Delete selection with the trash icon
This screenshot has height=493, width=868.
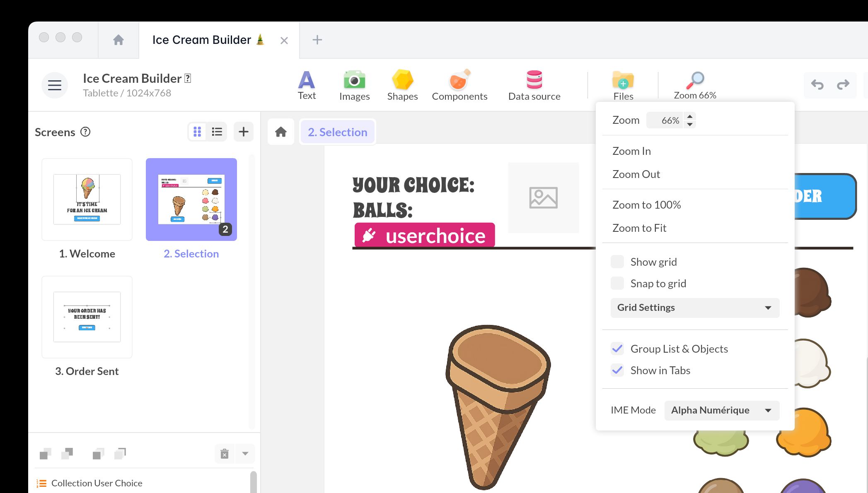(224, 454)
